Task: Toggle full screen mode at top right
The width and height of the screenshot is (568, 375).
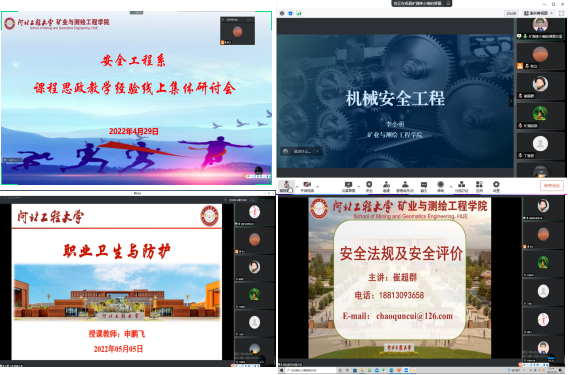Action: pos(561,13)
